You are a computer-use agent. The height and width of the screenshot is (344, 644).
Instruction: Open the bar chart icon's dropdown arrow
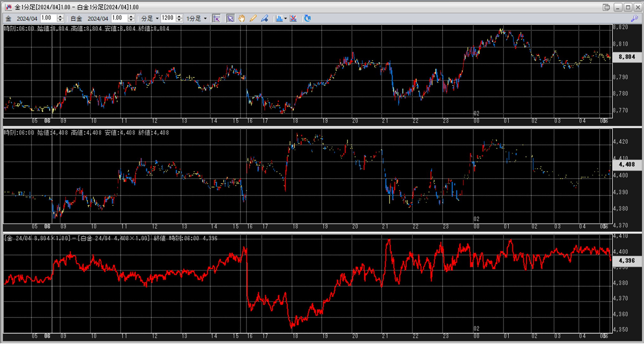286,18
